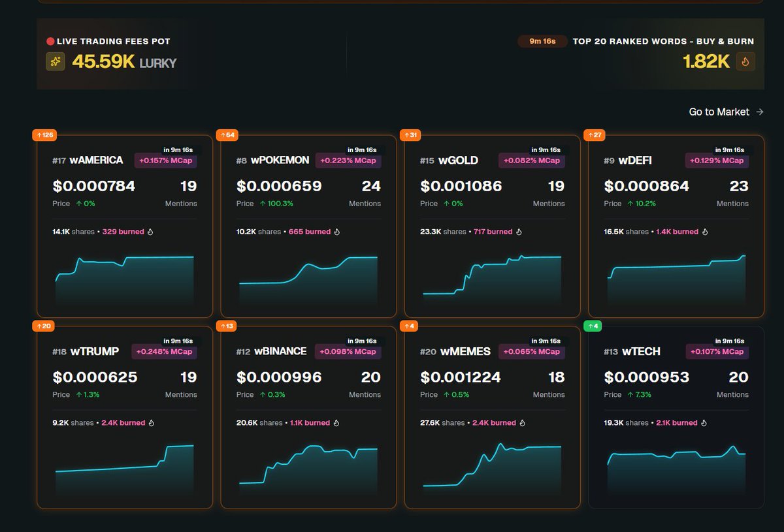
Task: Click the +0.065% MCap tag on wMEMES
Action: point(531,351)
